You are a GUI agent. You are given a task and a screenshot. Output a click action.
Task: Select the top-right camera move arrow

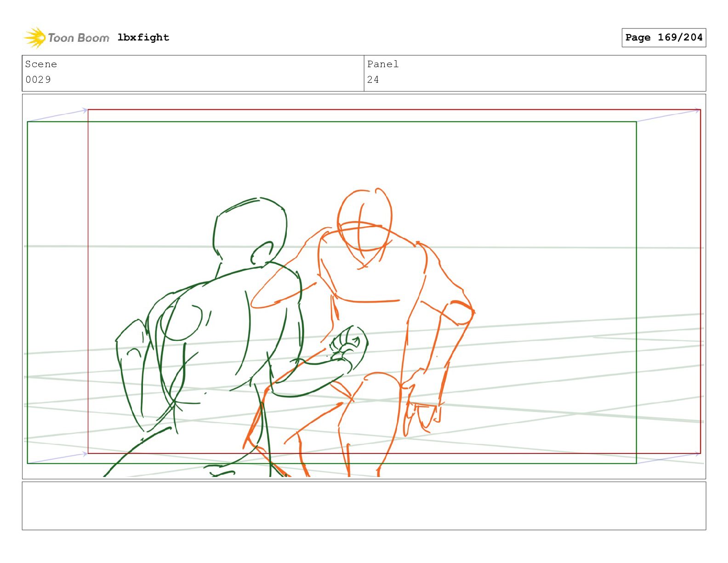668,115
